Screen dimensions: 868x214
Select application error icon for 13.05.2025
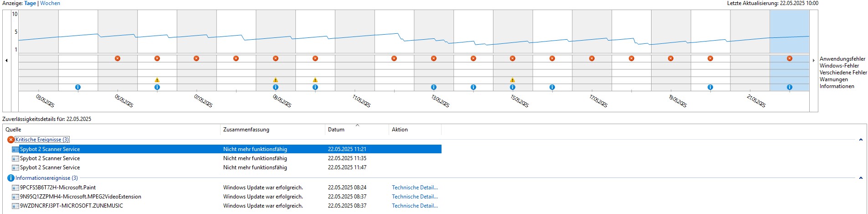click(434, 58)
